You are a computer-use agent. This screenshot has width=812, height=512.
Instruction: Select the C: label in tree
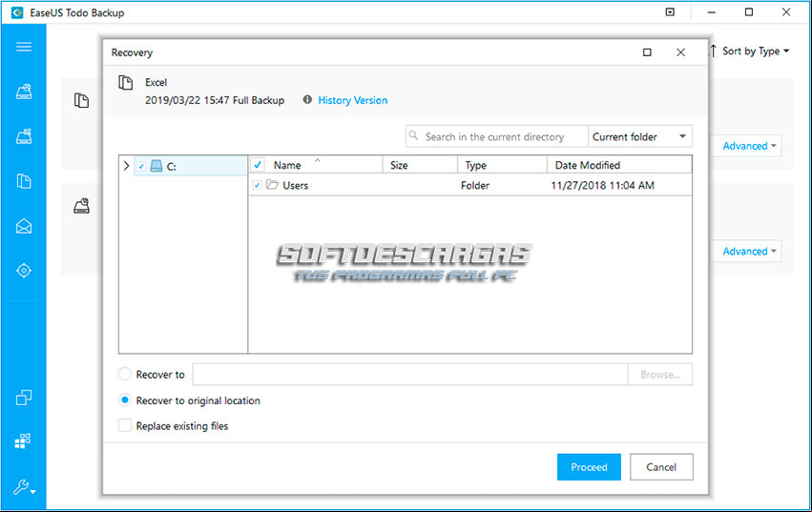point(172,167)
